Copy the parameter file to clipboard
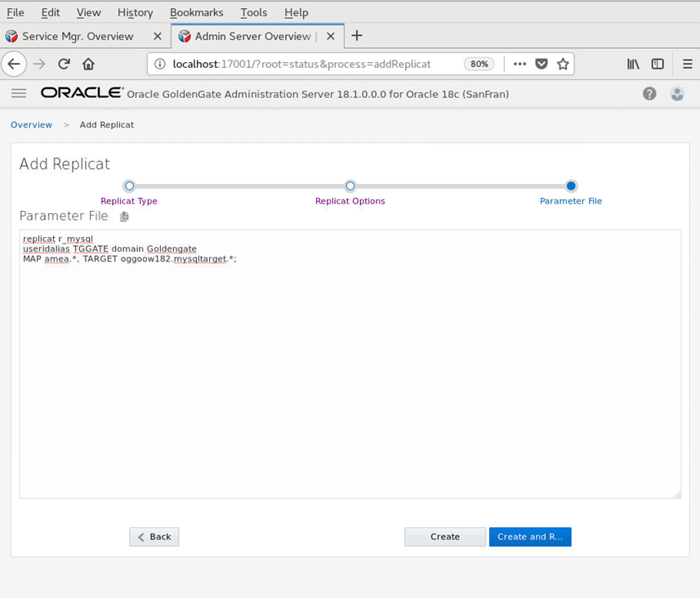This screenshot has width=700, height=599. pos(124,217)
